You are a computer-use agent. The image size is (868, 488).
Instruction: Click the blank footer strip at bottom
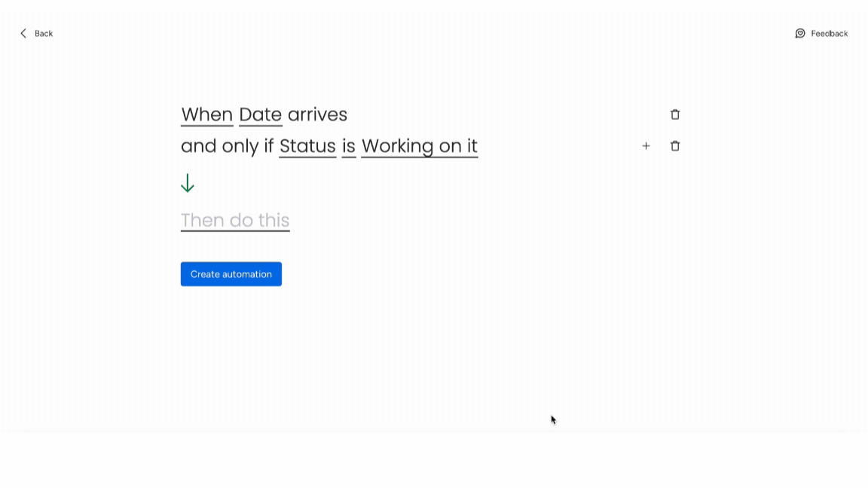click(434, 460)
